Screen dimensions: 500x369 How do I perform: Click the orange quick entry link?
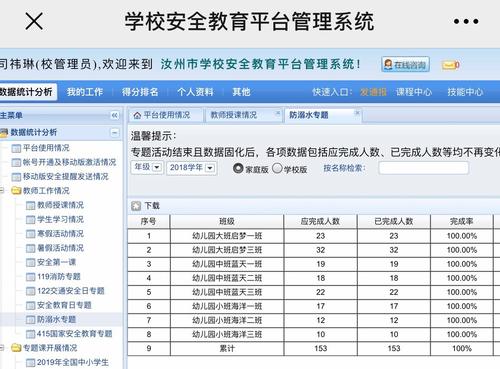click(373, 92)
